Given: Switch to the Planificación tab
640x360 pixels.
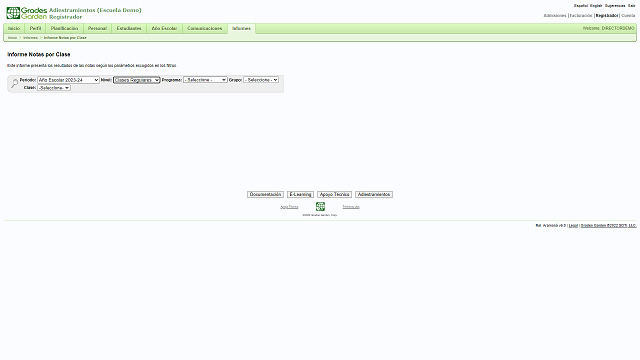Looking at the screenshot, I should [x=64, y=29].
